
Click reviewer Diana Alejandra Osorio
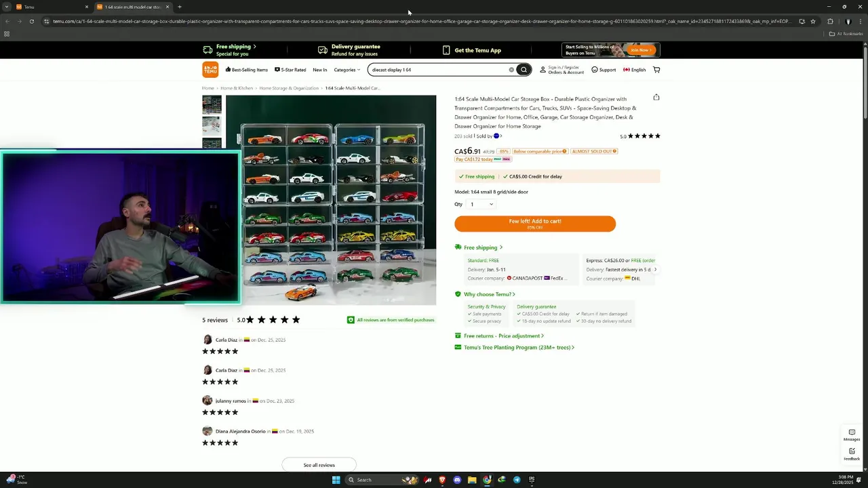pos(240,431)
